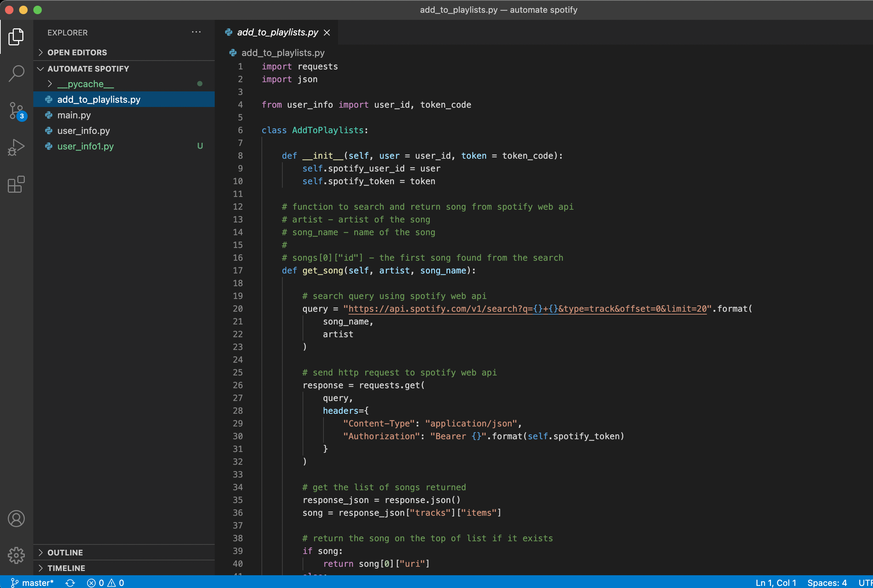Click the Explorer more actions ellipsis
873x588 pixels.
(196, 32)
